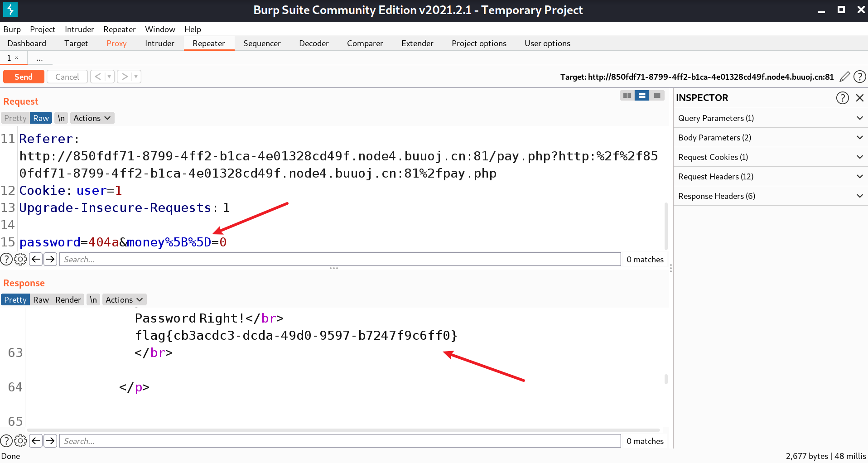The width and height of the screenshot is (868, 463).
Task: Click the request vertical scrollbar
Action: coord(666,226)
